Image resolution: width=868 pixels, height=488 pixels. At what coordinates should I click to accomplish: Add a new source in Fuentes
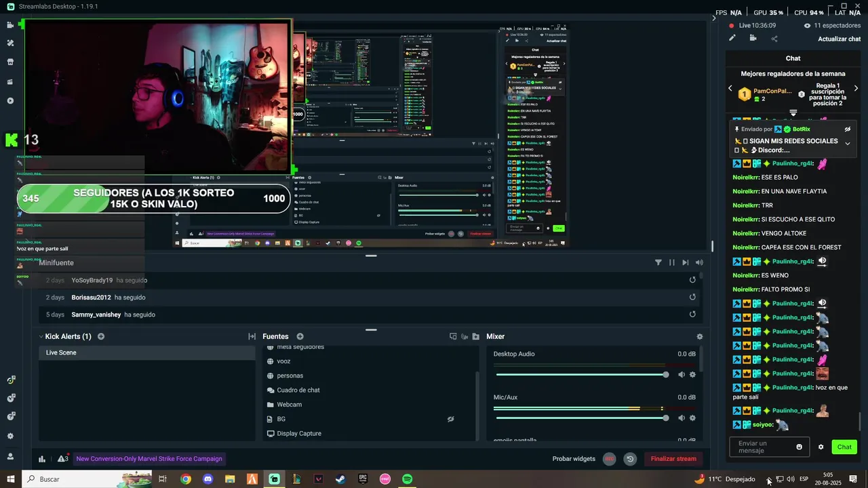click(x=300, y=336)
